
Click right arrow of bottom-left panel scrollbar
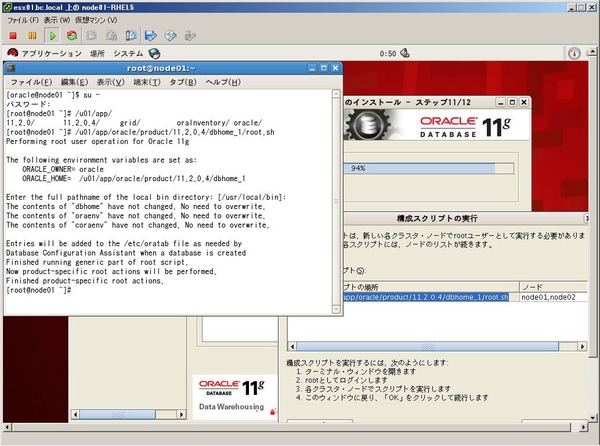tap(182, 414)
